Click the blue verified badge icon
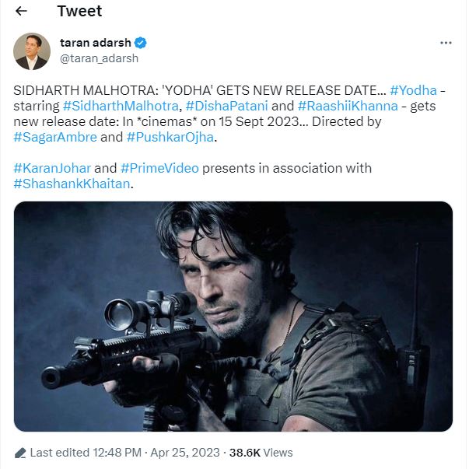The image size is (476, 469). 142,43
